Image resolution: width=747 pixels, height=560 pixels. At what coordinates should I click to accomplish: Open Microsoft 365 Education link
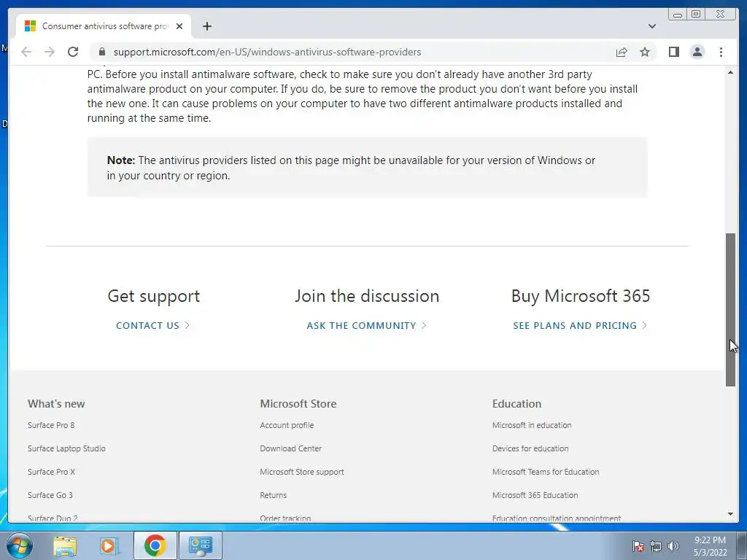pos(535,495)
